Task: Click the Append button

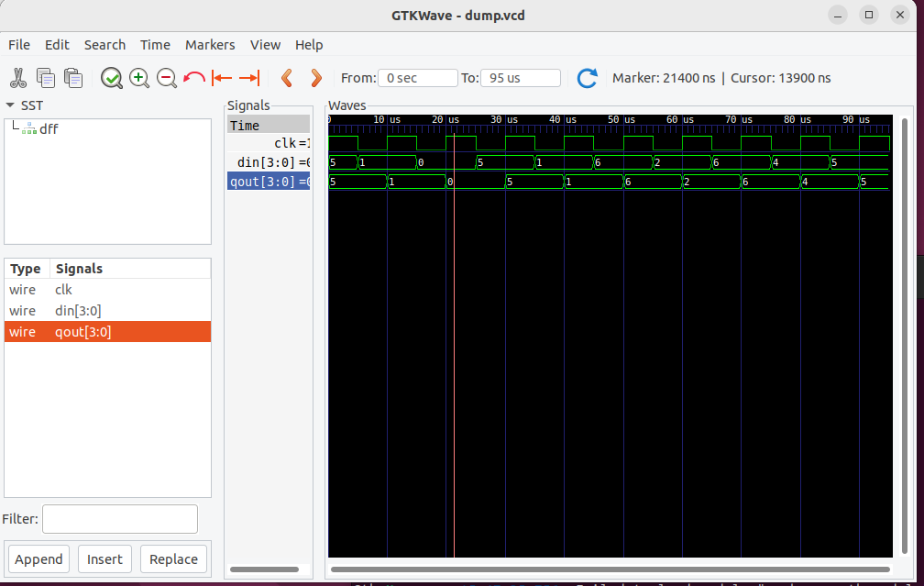Action: [38, 558]
